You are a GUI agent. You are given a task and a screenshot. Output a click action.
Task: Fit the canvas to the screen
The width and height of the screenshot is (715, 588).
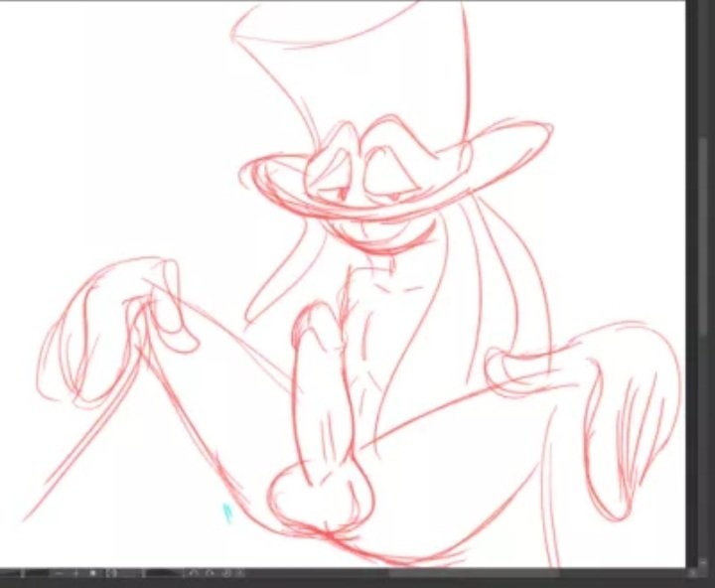[109, 573]
